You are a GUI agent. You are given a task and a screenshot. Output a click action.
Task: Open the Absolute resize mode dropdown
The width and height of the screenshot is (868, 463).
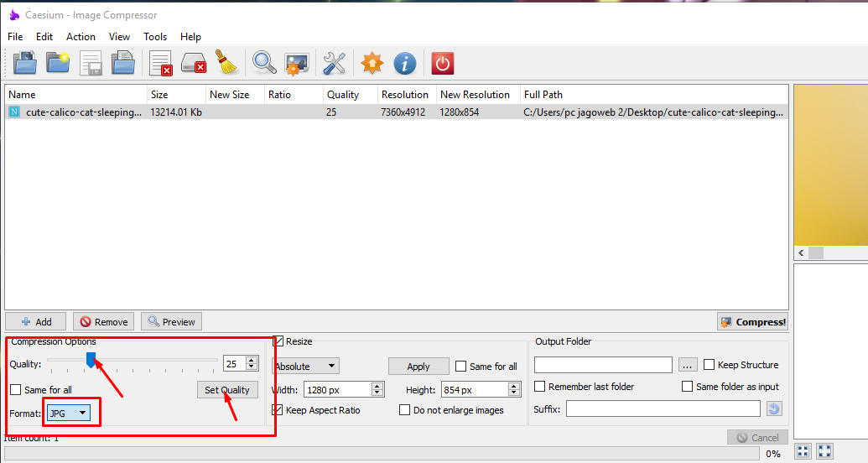(x=306, y=366)
